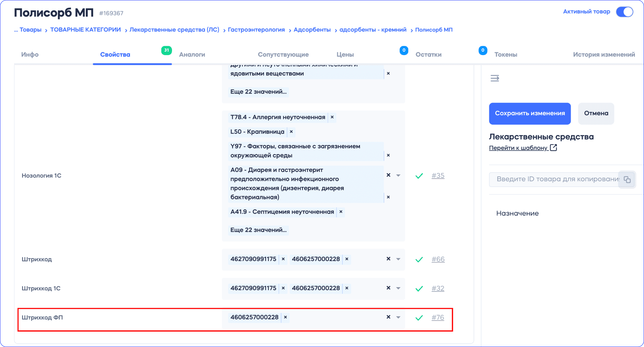Collapse the side panel with the lines icon

tap(495, 78)
